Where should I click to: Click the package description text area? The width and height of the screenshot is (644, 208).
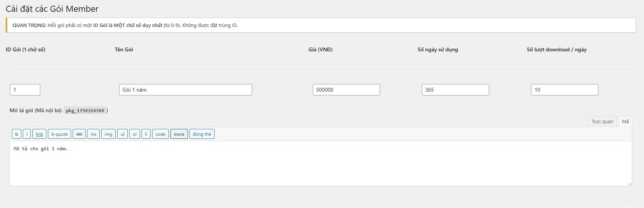click(320, 164)
